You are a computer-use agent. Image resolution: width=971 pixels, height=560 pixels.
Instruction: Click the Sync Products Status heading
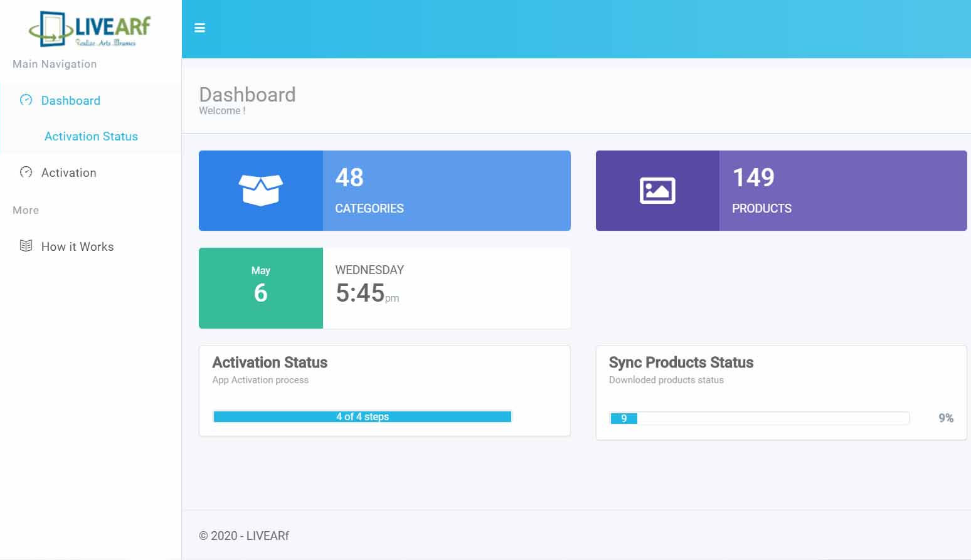coord(681,362)
